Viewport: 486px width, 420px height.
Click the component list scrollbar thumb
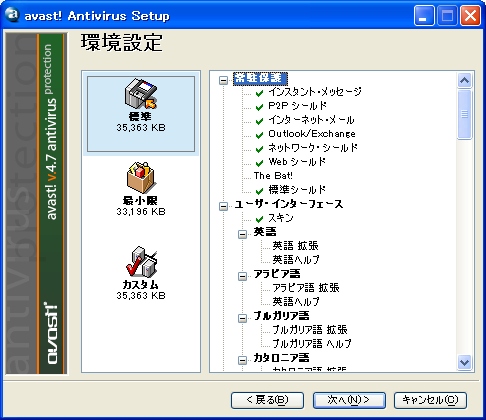464,114
